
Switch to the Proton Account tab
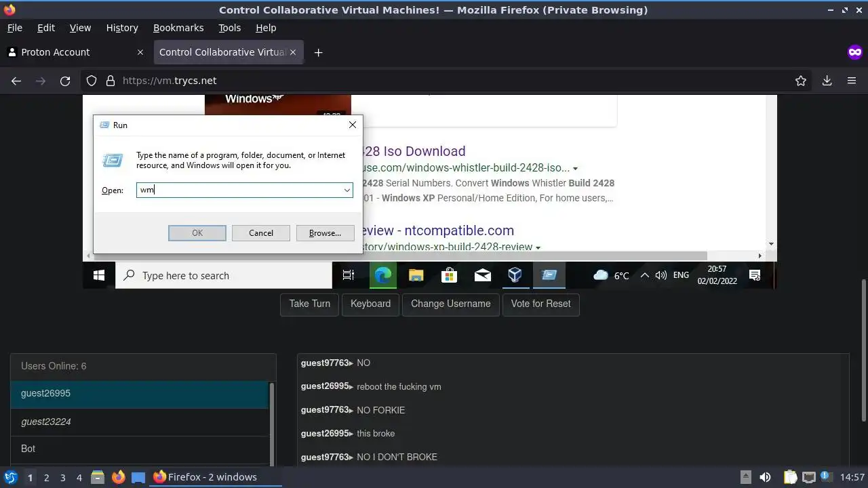pos(75,52)
